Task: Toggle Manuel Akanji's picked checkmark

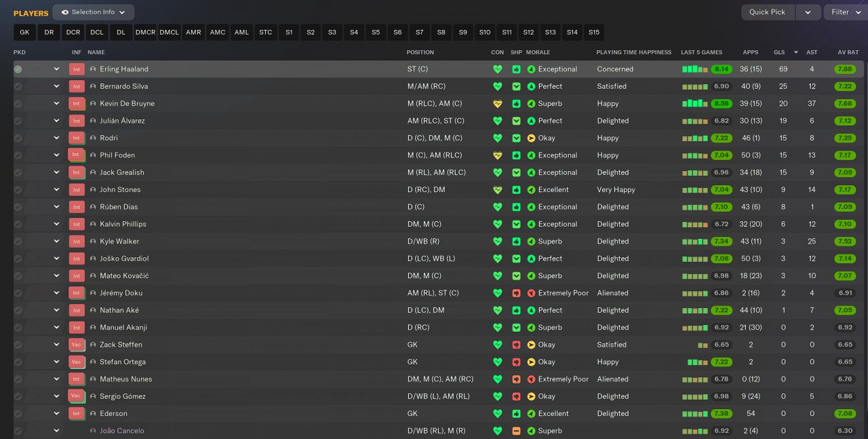Action: pos(18,328)
